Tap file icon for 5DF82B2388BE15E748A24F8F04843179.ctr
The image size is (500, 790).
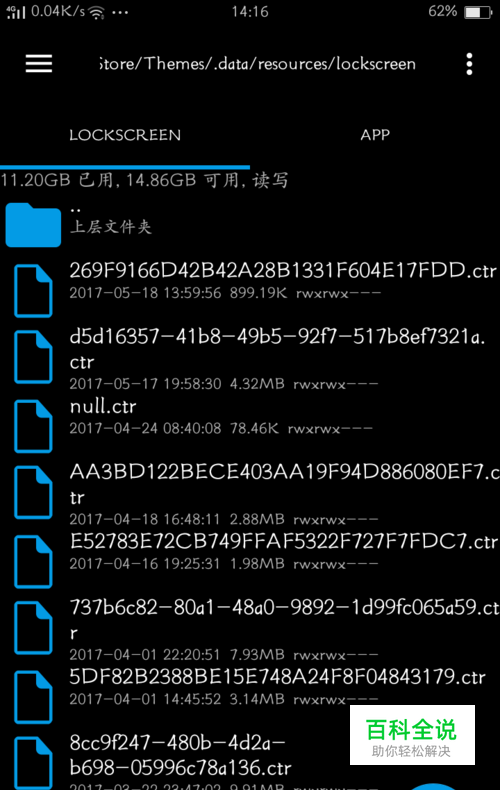pyautogui.click(x=33, y=697)
